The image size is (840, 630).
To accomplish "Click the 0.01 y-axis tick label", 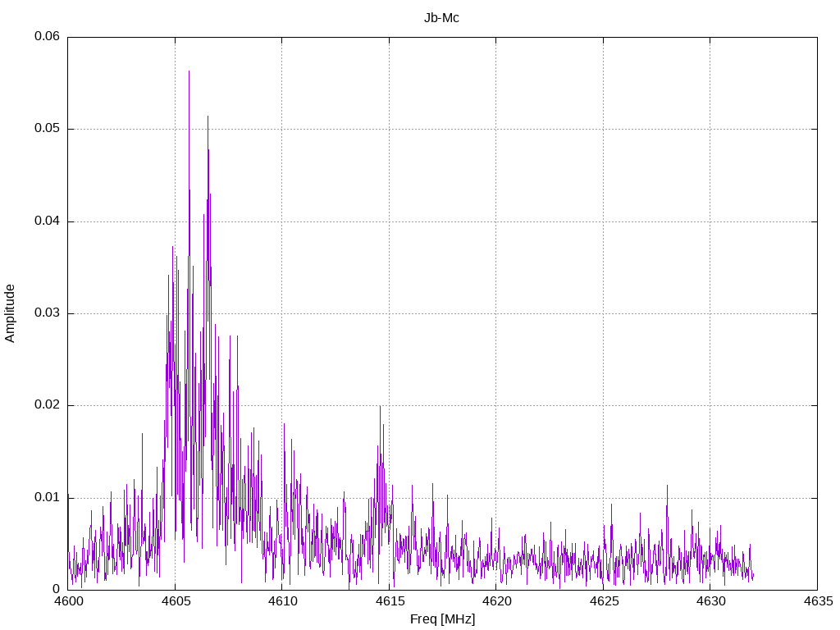I will (x=47, y=498).
